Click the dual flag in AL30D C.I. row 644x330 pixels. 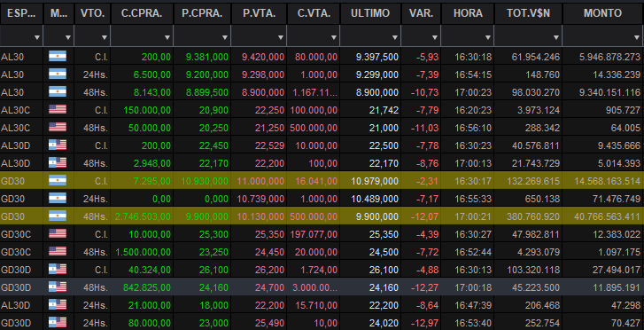(x=58, y=145)
